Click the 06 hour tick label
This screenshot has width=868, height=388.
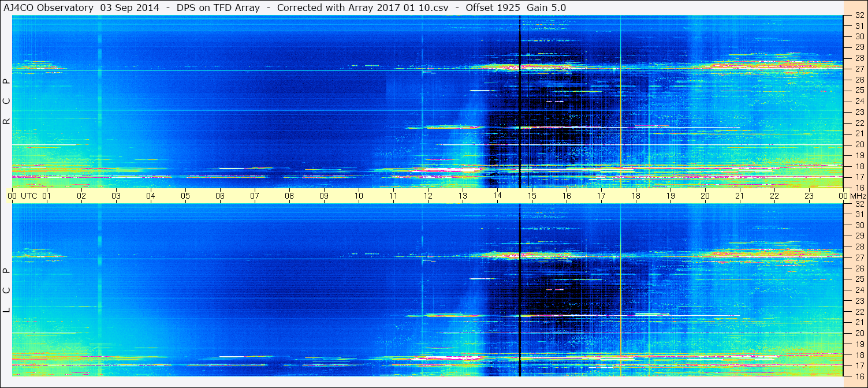[x=220, y=196]
